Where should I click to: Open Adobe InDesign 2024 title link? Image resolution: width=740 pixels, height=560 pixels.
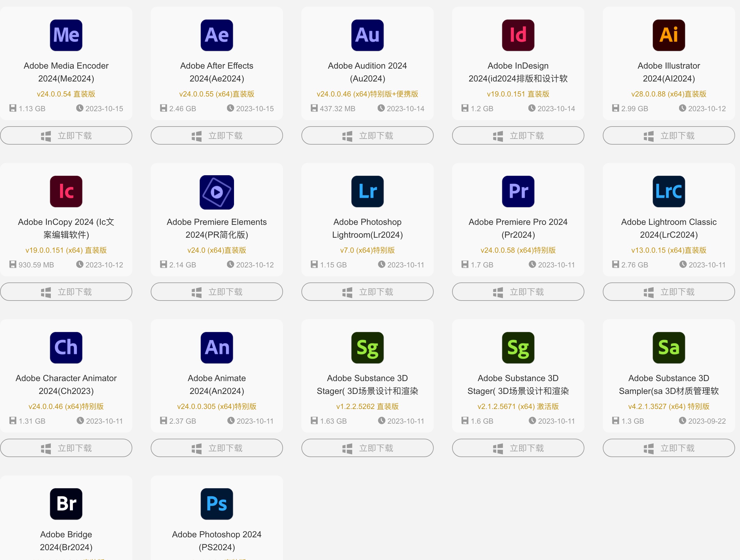click(518, 72)
